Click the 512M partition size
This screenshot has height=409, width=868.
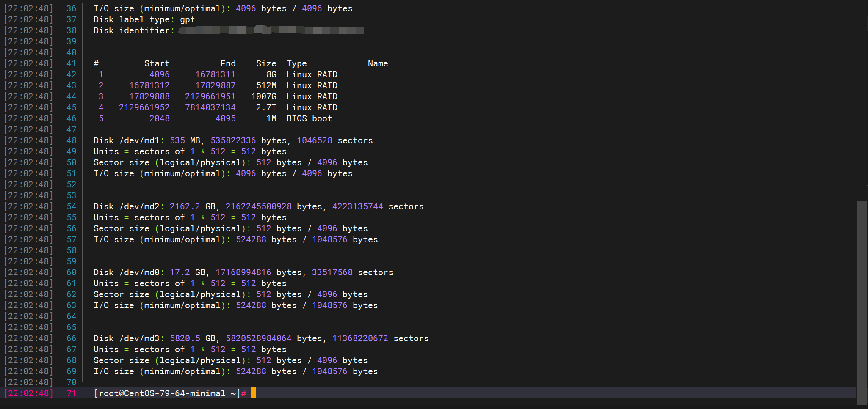pos(266,85)
